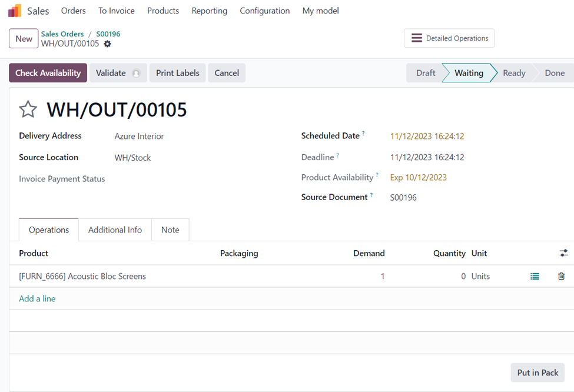The image size is (574, 392).
Task: Click the Validate button
Action: (118, 73)
